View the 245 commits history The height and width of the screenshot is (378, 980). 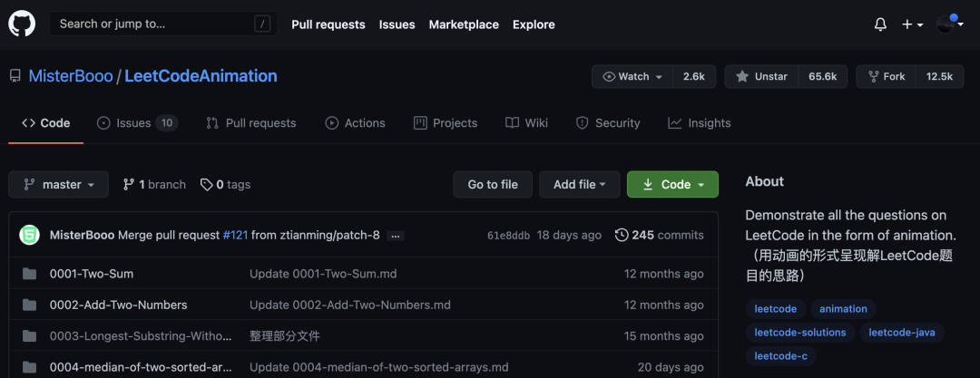660,235
